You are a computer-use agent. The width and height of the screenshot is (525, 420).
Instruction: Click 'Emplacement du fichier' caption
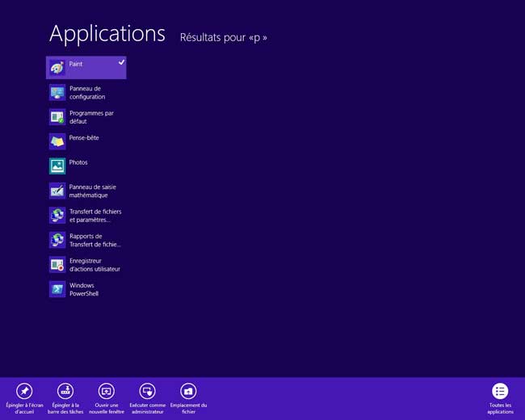point(188,408)
